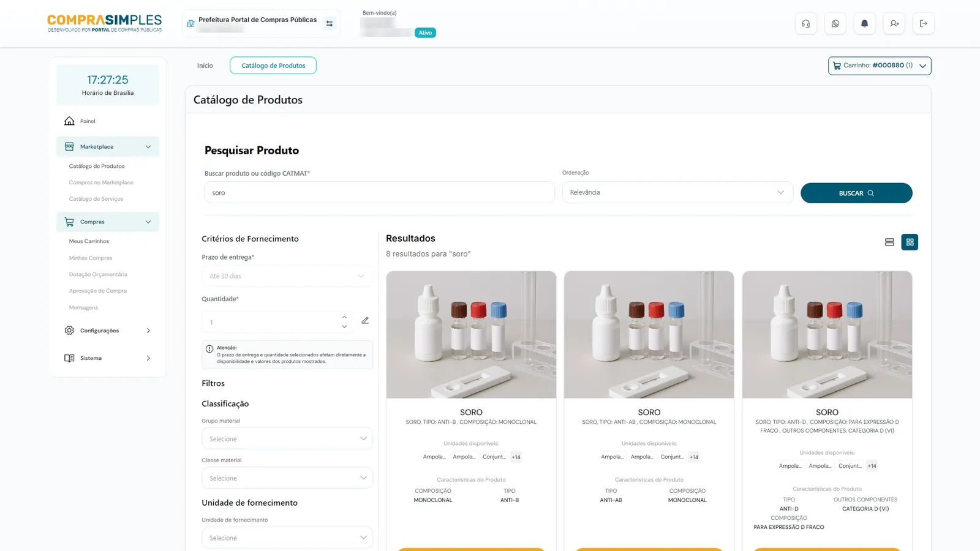Click the Marketplace storefront icon
This screenshot has width=980, height=551.
tap(69, 147)
